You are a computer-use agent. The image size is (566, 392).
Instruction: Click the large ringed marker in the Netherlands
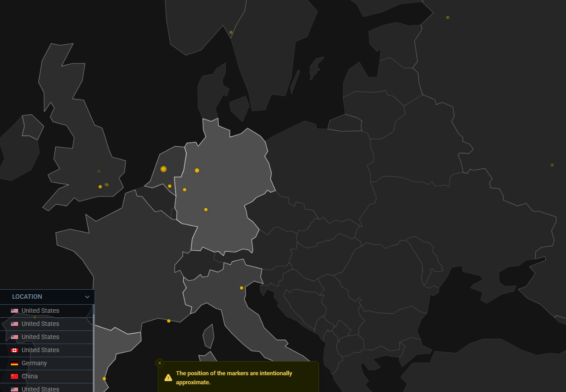click(164, 169)
